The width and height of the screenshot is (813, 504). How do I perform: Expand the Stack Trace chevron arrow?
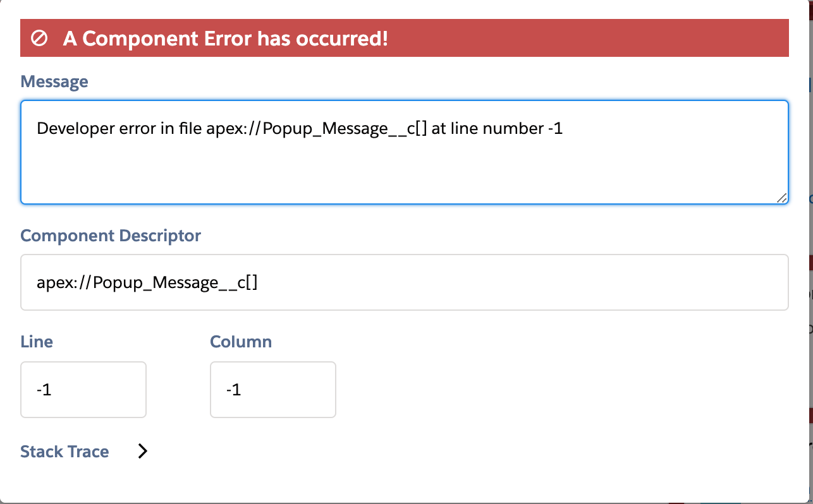143,451
